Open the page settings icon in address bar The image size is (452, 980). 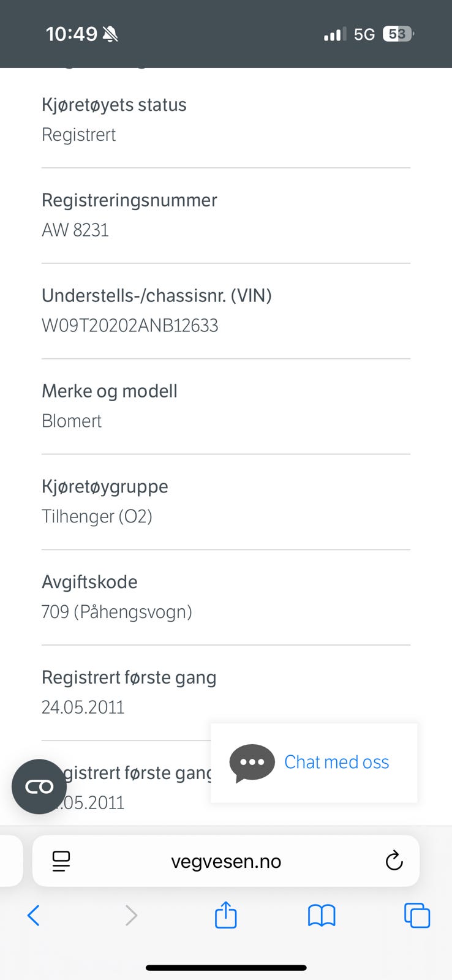[61, 861]
